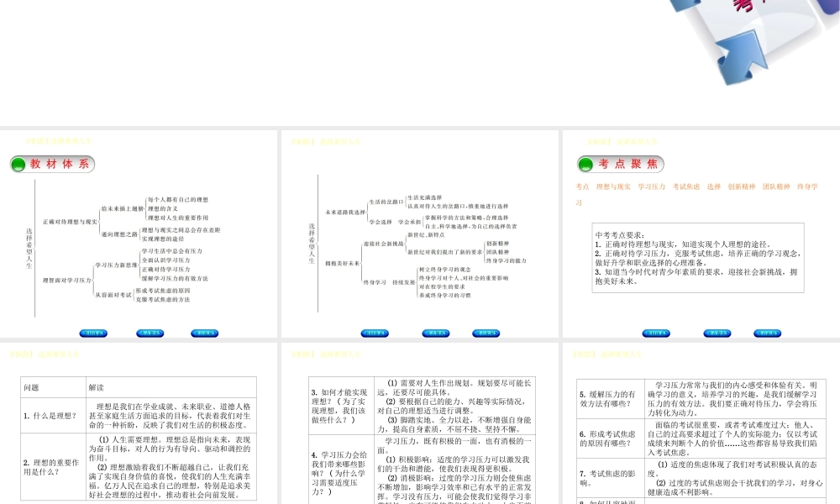
Task: Select the 教材体系 slide thumbnail
Action: [139, 234]
